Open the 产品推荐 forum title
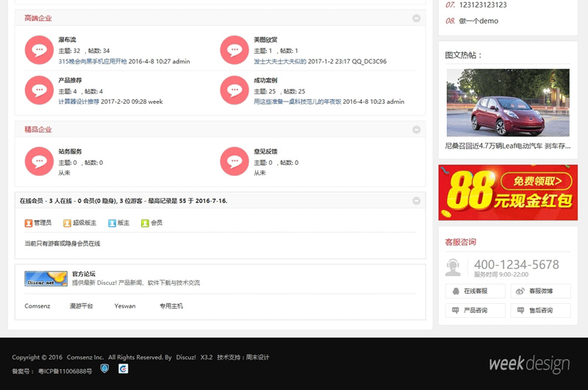The image size is (588, 390). [x=70, y=80]
